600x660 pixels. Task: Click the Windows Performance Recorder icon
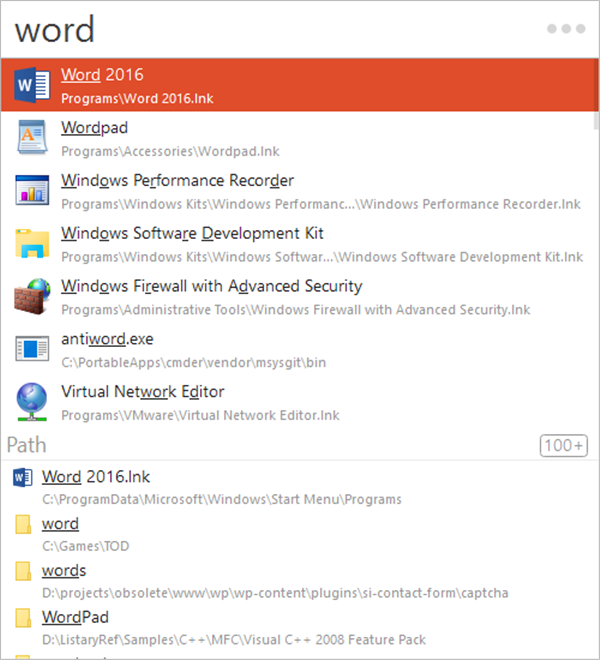click(32, 191)
